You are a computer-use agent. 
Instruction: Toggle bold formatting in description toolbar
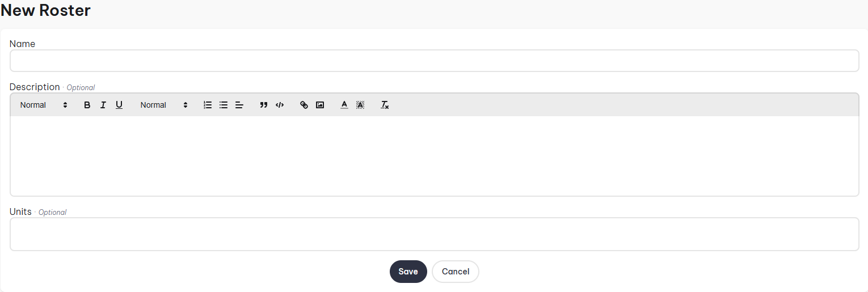tap(87, 105)
